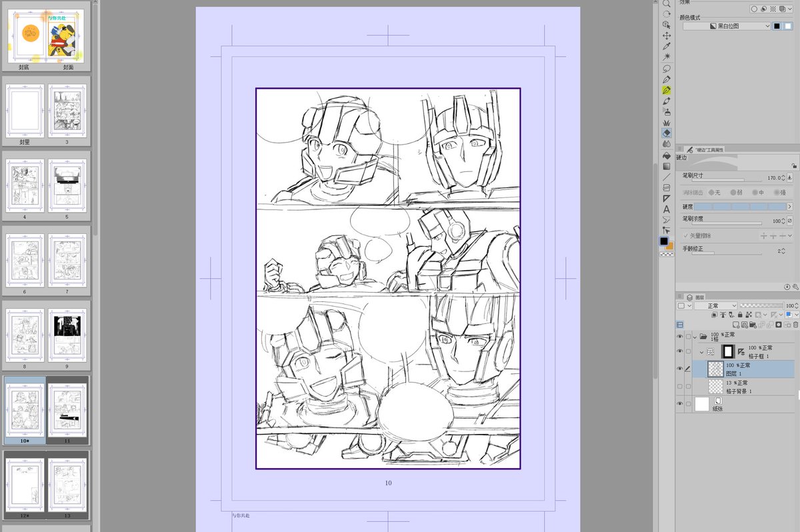Hide the 格子框 1 layer
Viewport: 800px width, 532px height.
679,352
